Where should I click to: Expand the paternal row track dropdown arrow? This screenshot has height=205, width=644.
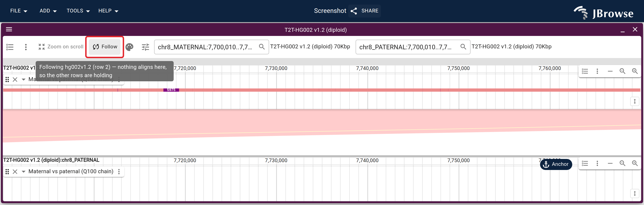[x=23, y=172]
